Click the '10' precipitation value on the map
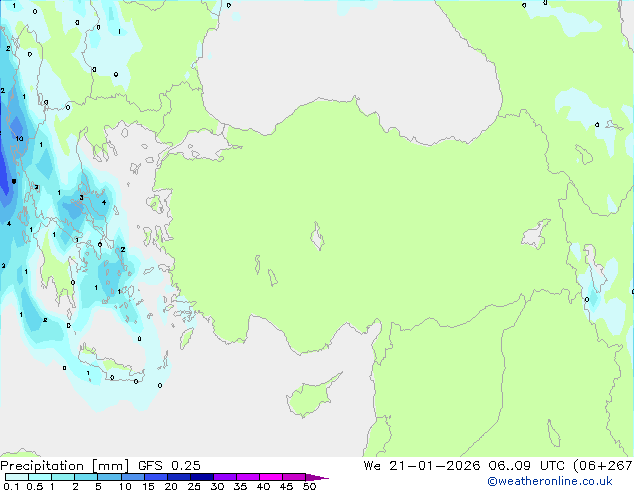 tap(19, 139)
